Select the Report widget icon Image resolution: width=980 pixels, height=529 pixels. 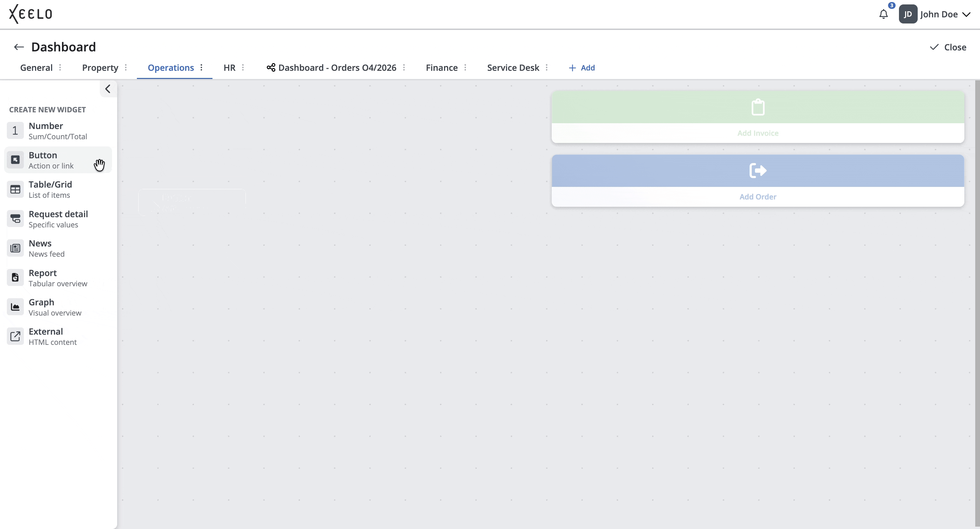tap(15, 278)
